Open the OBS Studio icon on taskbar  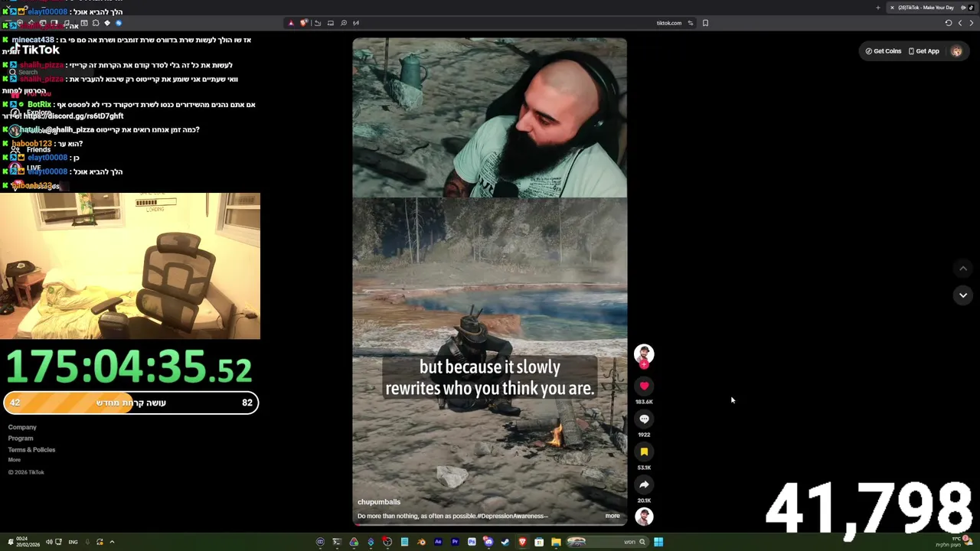(x=387, y=543)
